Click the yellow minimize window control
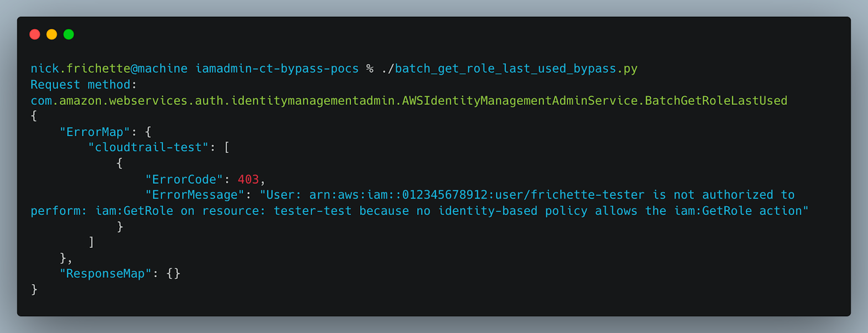Viewport: 868px width, 333px height. 51,34
